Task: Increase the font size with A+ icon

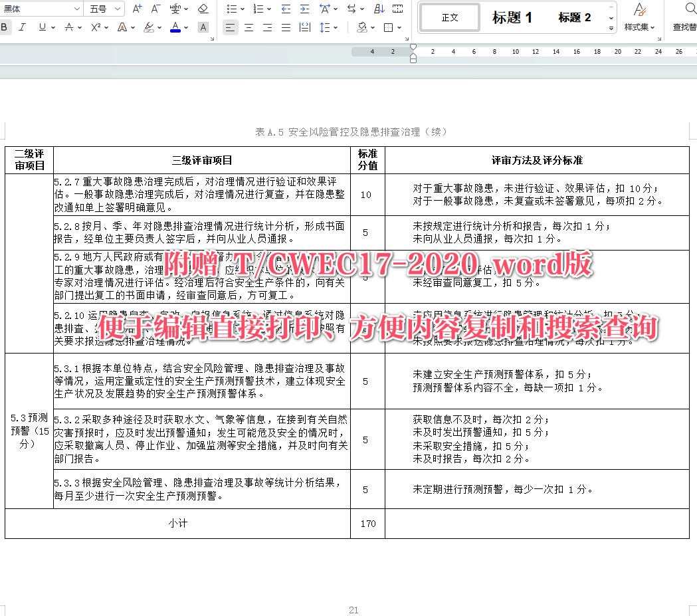Action: 136,9
